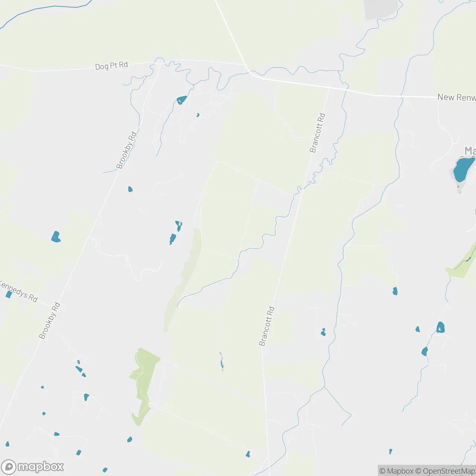Click the Brancott Rd label nearest the Mapbox attribution
Screen dimensions: 476x476
267,326
